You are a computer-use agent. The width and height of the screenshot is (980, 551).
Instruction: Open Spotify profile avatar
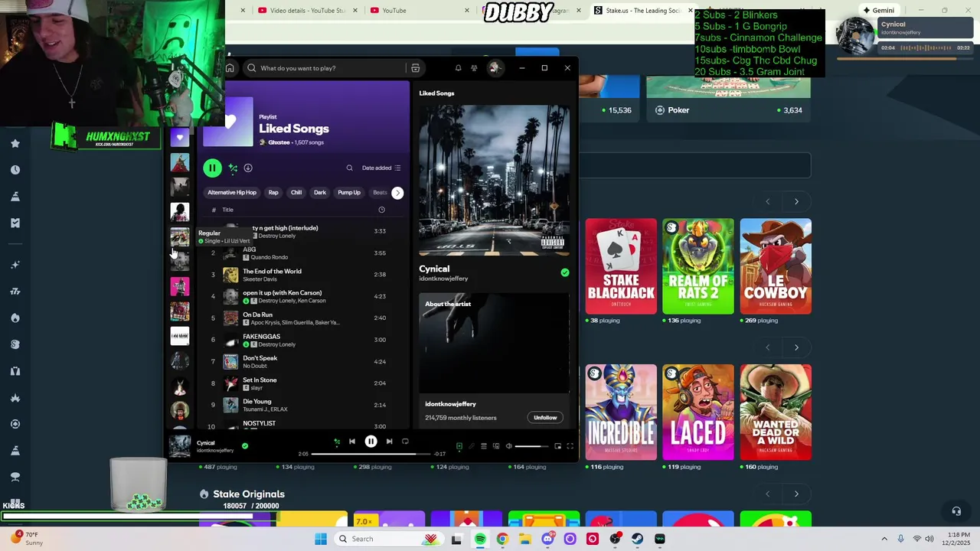(x=495, y=68)
